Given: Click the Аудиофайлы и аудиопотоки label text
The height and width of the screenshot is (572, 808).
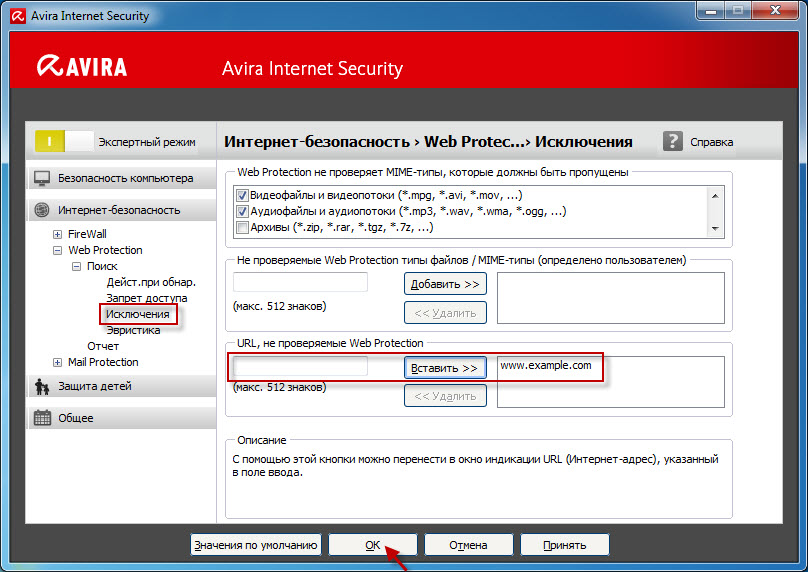Looking at the screenshot, I should (x=408, y=211).
